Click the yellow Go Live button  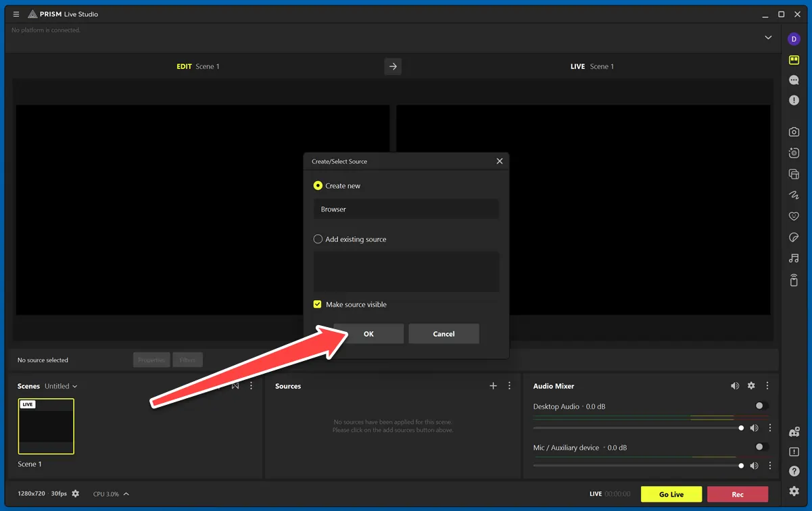point(671,494)
